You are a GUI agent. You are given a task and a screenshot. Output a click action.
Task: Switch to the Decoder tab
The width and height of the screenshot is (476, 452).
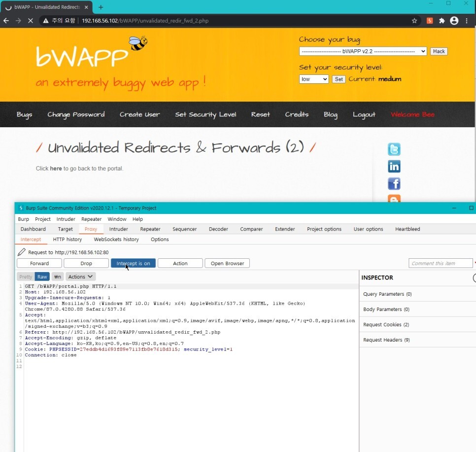tap(218, 229)
